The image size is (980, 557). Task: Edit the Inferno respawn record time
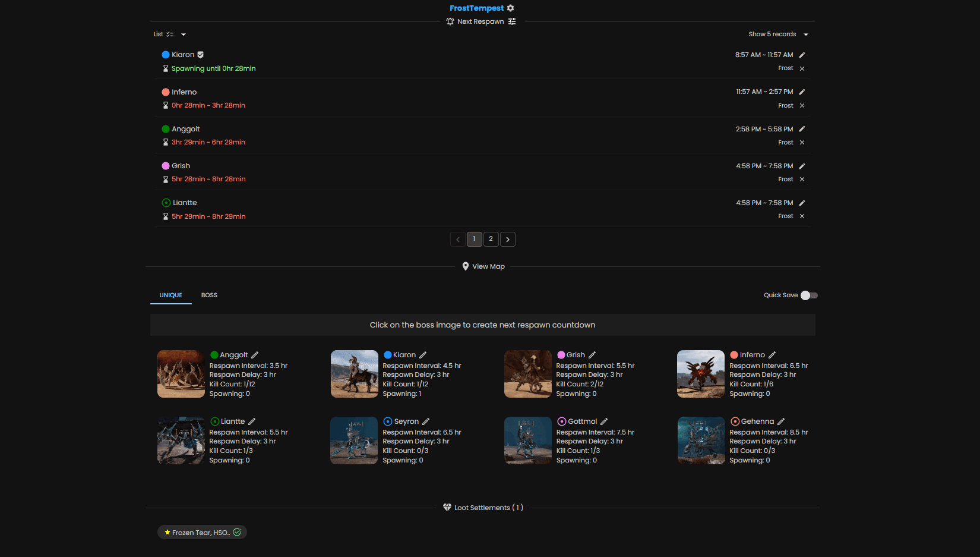point(802,92)
